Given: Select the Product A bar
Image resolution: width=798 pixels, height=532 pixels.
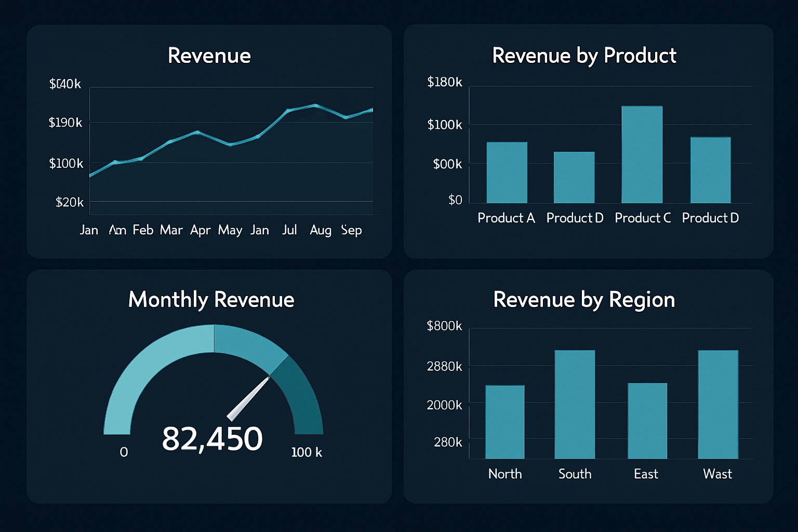Looking at the screenshot, I should tap(506, 171).
